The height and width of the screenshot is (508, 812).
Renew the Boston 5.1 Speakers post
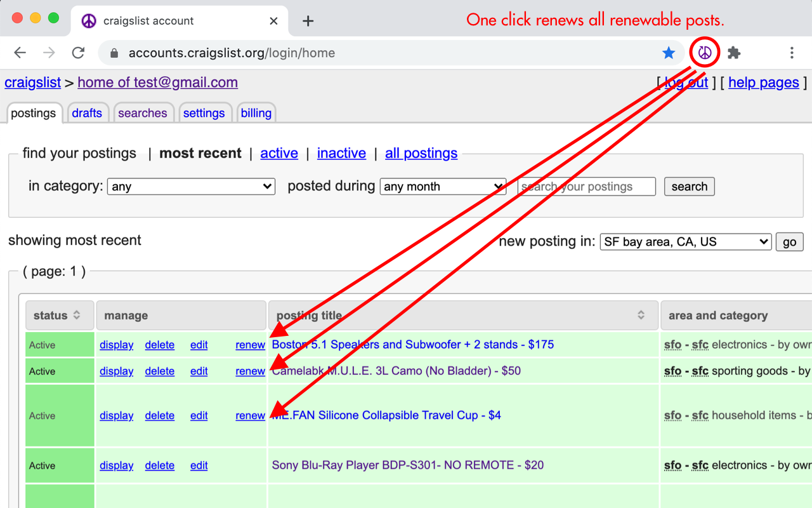[250, 345]
